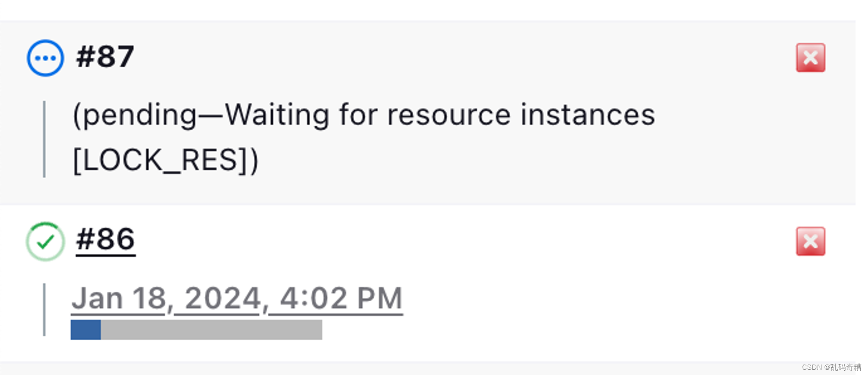
Task: Click the [LOCK_RES] resource text
Action: coord(165,159)
